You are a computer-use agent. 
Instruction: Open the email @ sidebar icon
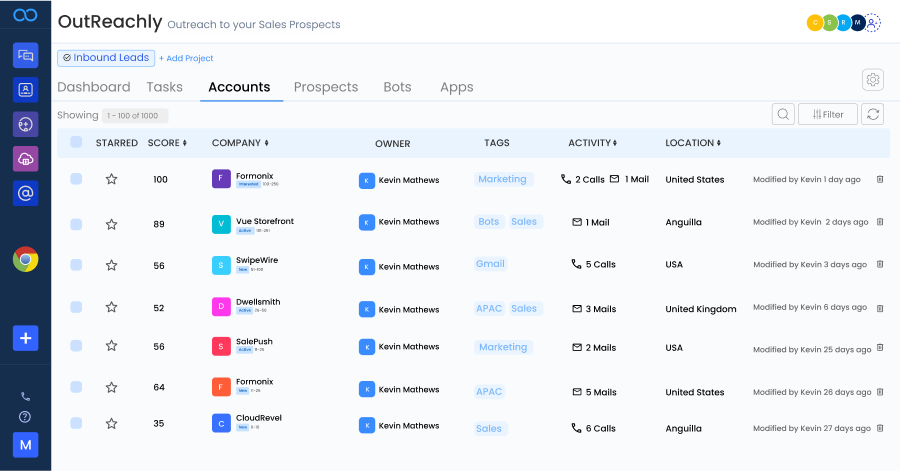(25, 192)
